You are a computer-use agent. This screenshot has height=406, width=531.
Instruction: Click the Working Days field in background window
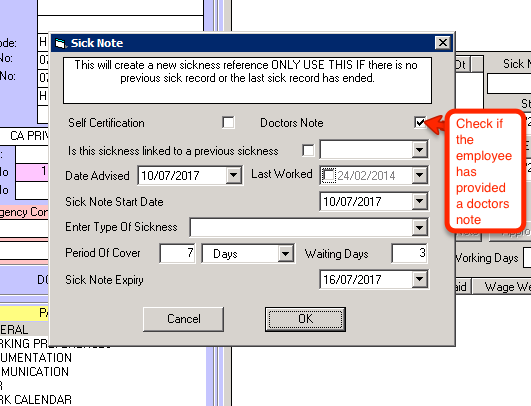tap(527, 258)
